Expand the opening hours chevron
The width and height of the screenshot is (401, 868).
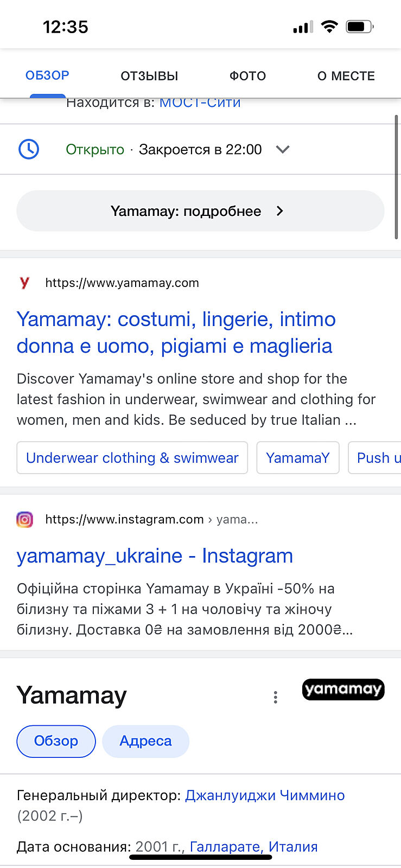283,149
